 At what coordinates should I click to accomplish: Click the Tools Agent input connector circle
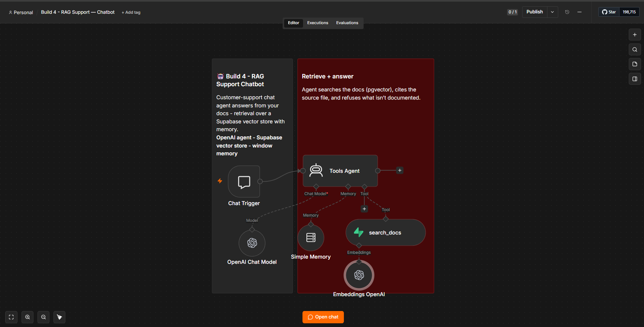point(303,171)
